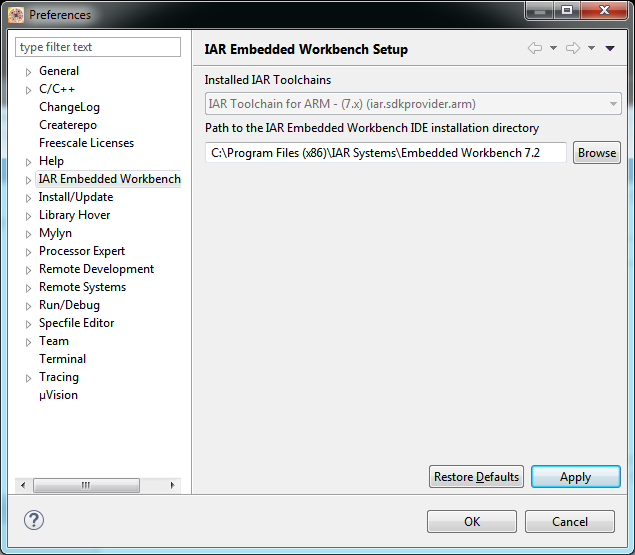Click the IAR installation directory path field
635x555 pixels.
point(386,153)
